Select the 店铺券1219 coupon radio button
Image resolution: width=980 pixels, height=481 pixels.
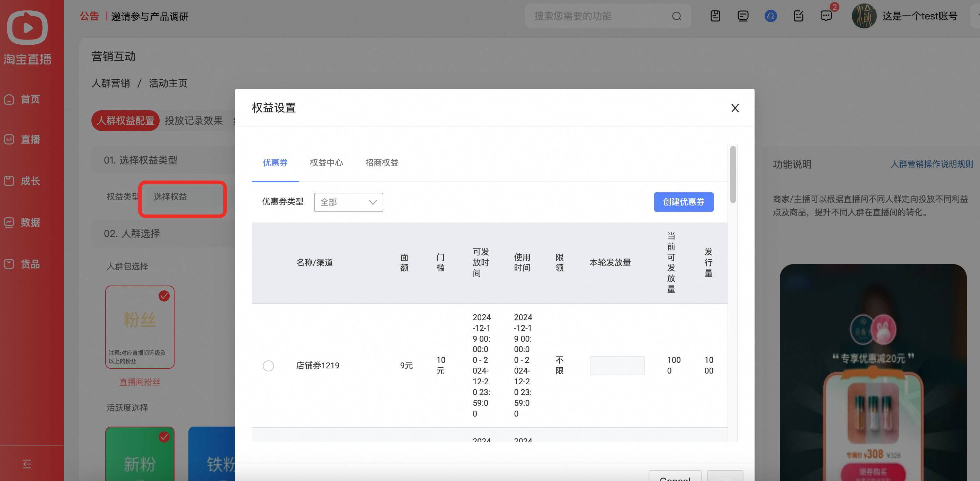268,366
